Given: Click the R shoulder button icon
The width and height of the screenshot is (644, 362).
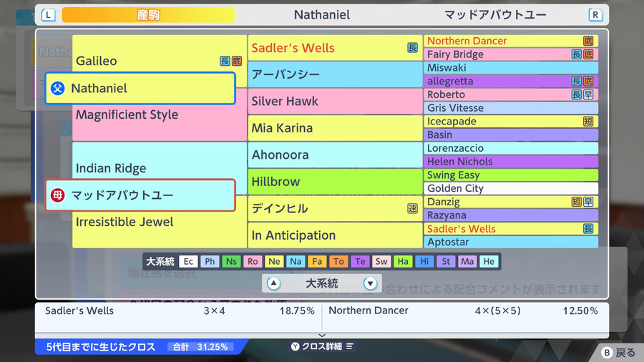Looking at the screenshot, I should [595, 15].
